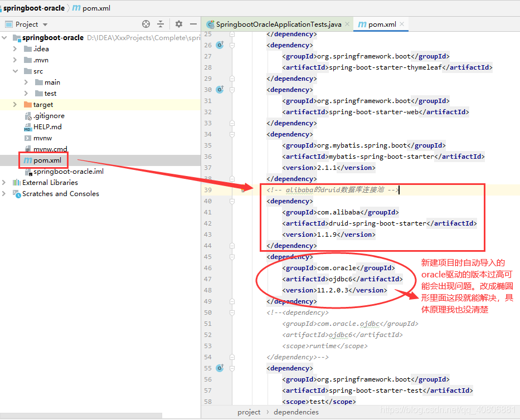Click the locate/scroll-from-source target icon
The image size is (520, 420).
tap(146, 24)
